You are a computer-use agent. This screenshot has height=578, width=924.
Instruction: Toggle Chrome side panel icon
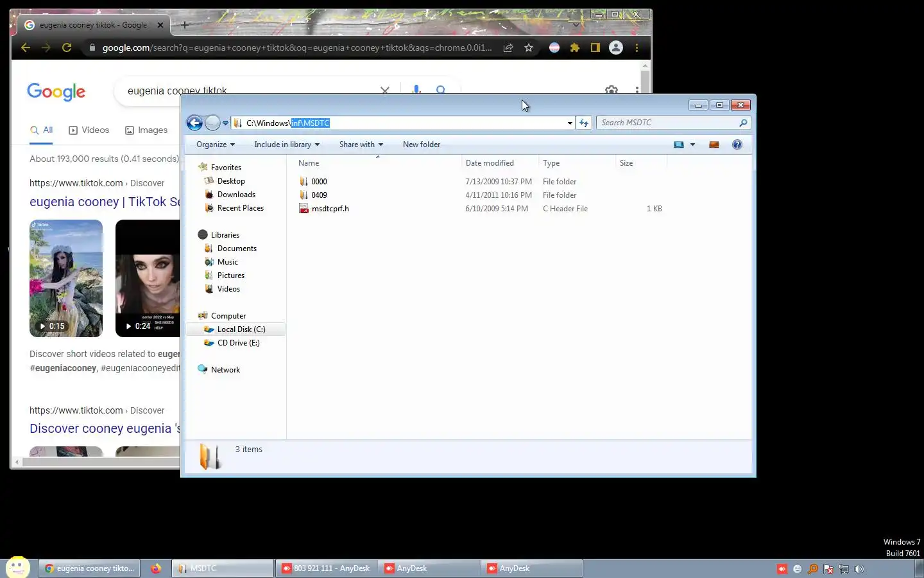595,48
